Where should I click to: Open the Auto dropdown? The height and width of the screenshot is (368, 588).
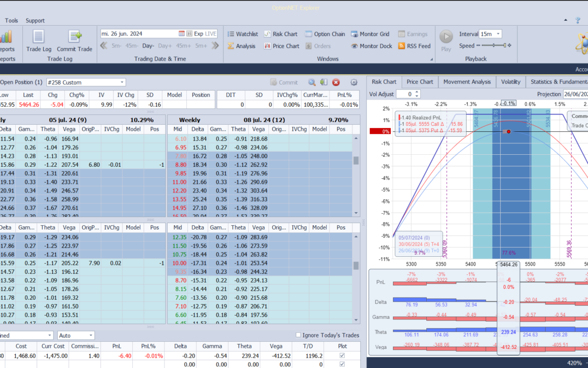point(90,335)
